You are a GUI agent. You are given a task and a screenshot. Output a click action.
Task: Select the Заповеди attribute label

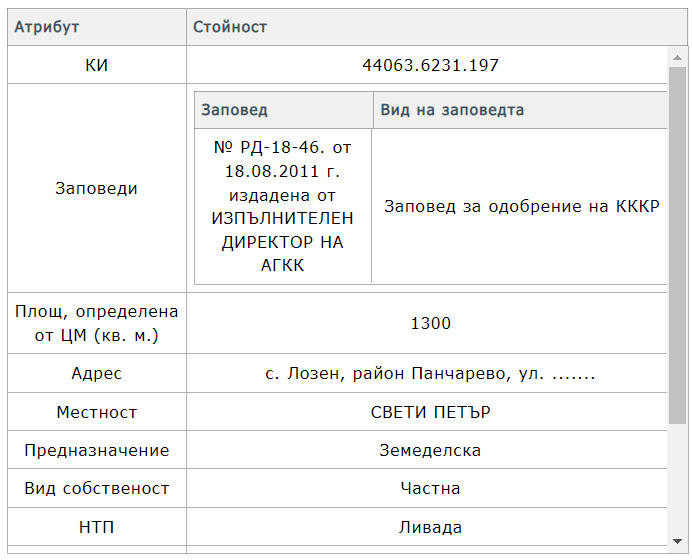96,188
